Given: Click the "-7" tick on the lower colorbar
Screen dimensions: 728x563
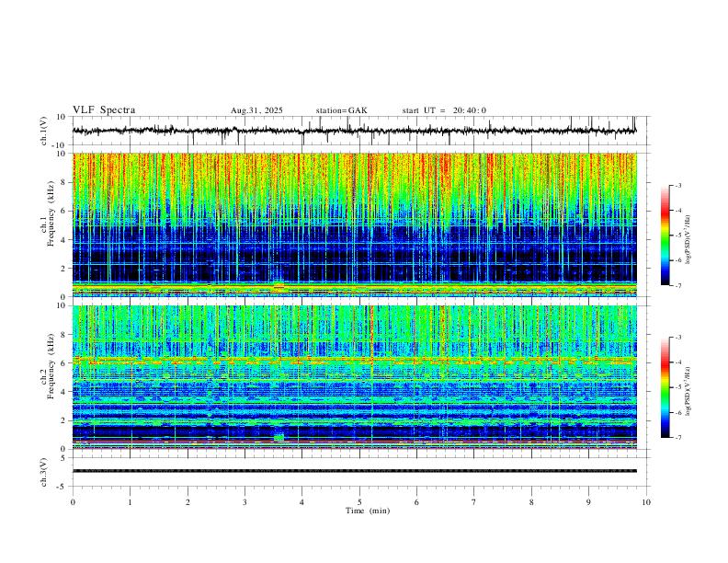Looking at the screenshot, I should [x=678, y=437].
